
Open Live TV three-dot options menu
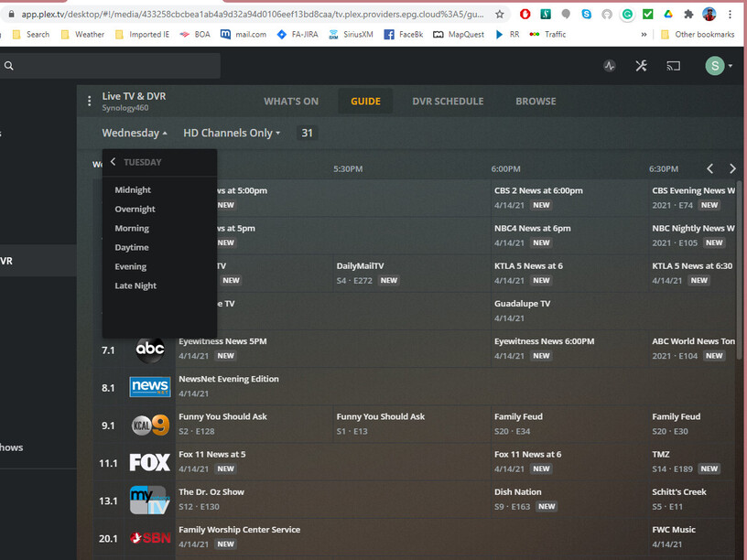click(x=89, y=101)
